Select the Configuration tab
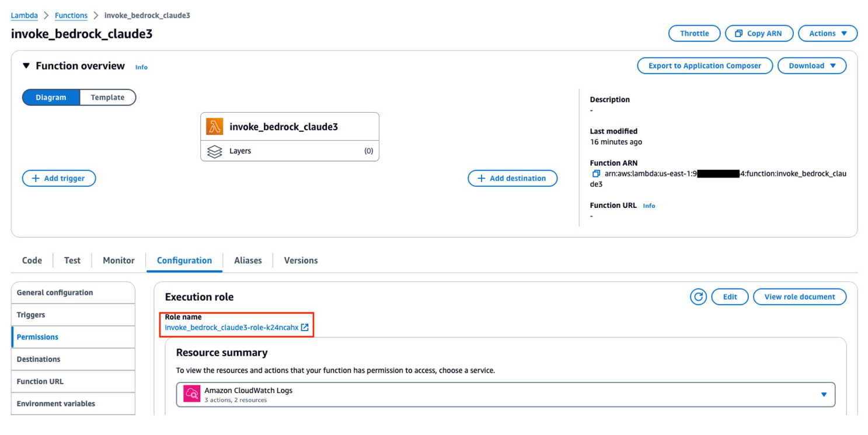The height and width of the screenshot is (435, 868). point(184,260)
